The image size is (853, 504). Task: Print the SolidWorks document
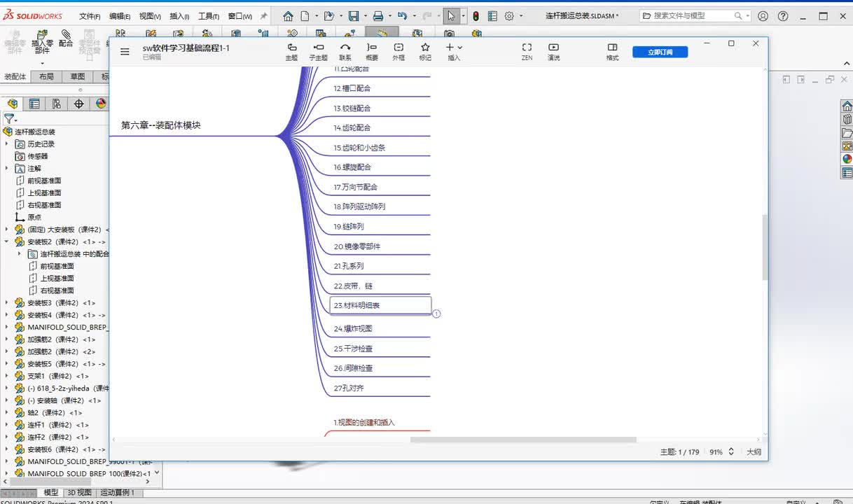coord(378,15)
